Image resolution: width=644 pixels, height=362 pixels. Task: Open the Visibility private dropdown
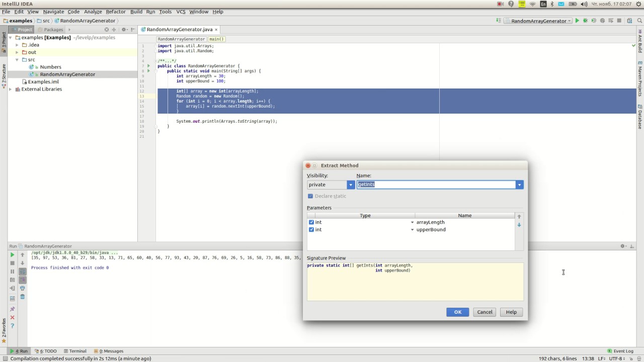(331, 185)
